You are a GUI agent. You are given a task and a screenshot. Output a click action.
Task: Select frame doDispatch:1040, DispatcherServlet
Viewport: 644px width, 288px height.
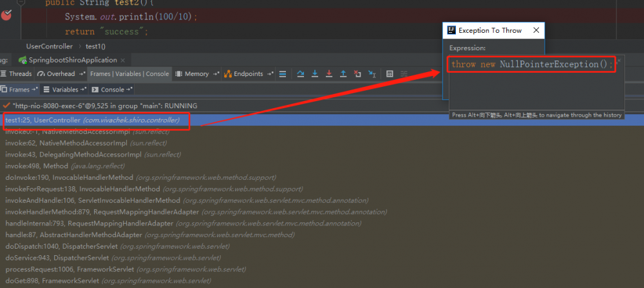tap(322, 247)
